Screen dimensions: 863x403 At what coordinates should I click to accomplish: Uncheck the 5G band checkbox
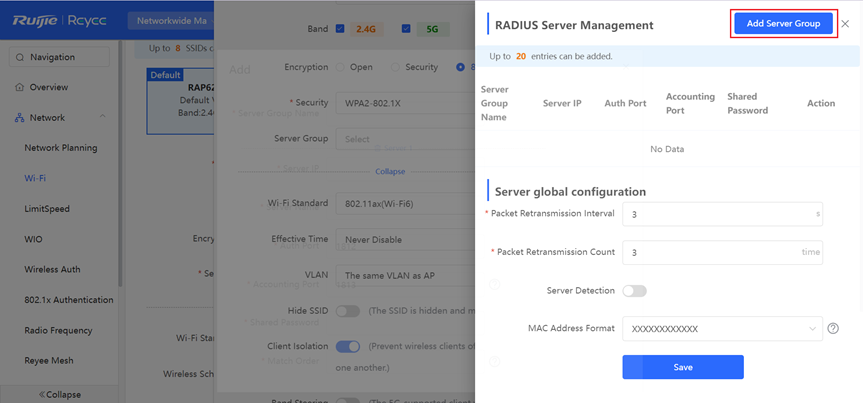point(405,29)
